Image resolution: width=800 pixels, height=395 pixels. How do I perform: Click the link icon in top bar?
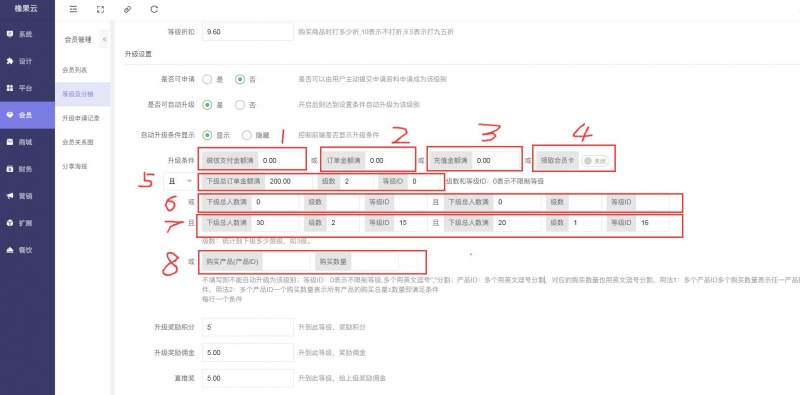point(128,9)
